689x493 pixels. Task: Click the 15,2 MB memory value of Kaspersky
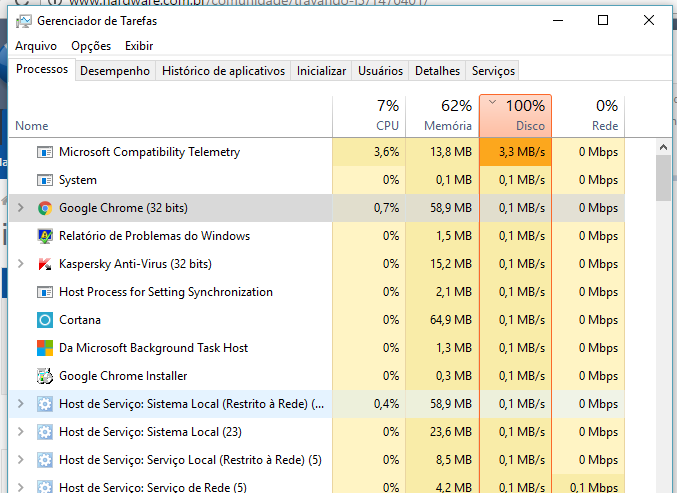[451, 264]
